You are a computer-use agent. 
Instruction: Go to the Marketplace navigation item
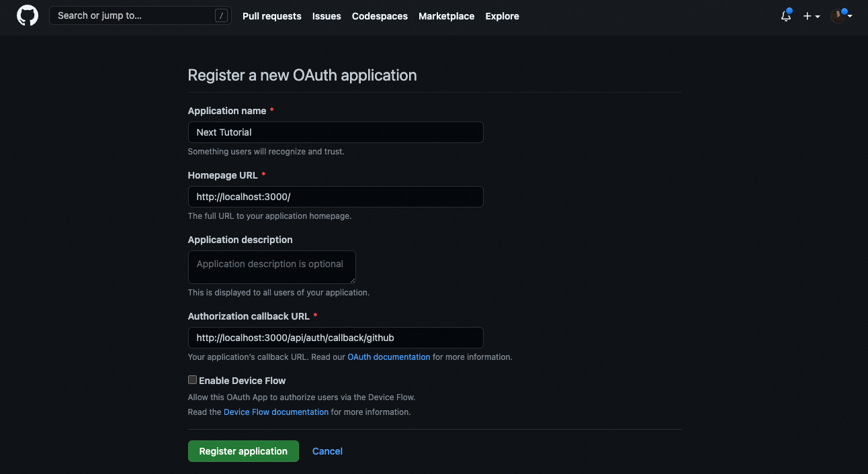pyautogui.click(x=446, y=16)
